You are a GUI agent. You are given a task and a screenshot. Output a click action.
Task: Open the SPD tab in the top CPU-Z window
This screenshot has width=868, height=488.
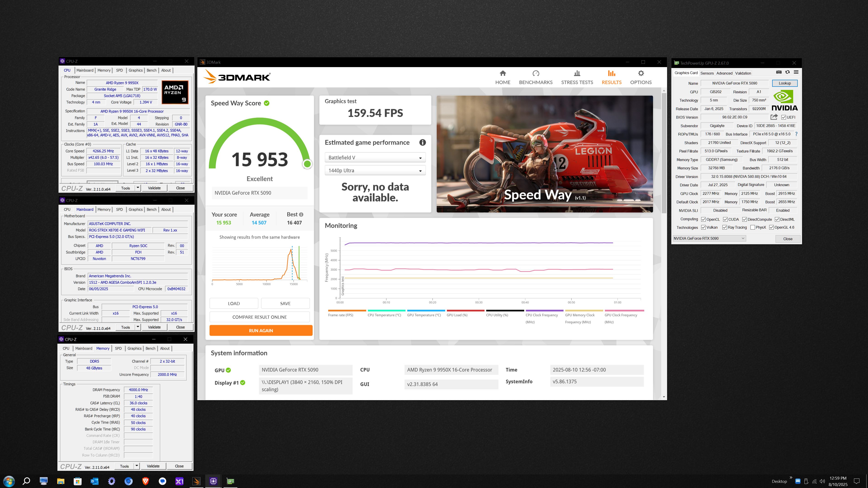click(x=119, y=70)
